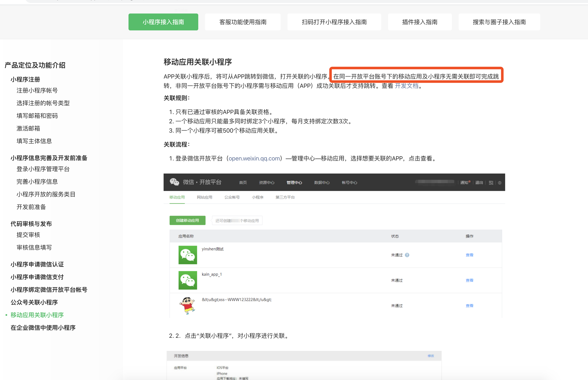The height and width of the screenshot is (380, 588).
Task: Click the kain_app_1 green app icon
Action: [x=187, y=280]
